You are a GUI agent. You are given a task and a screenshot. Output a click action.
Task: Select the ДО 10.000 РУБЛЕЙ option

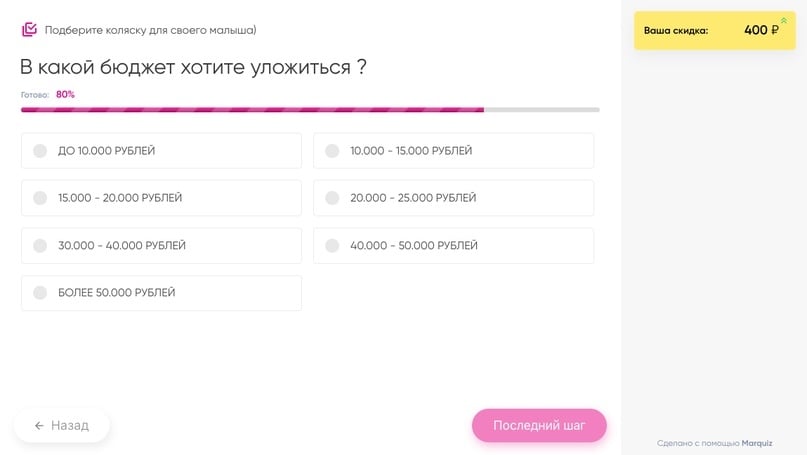pyautogui.click(x=40, y=151)
